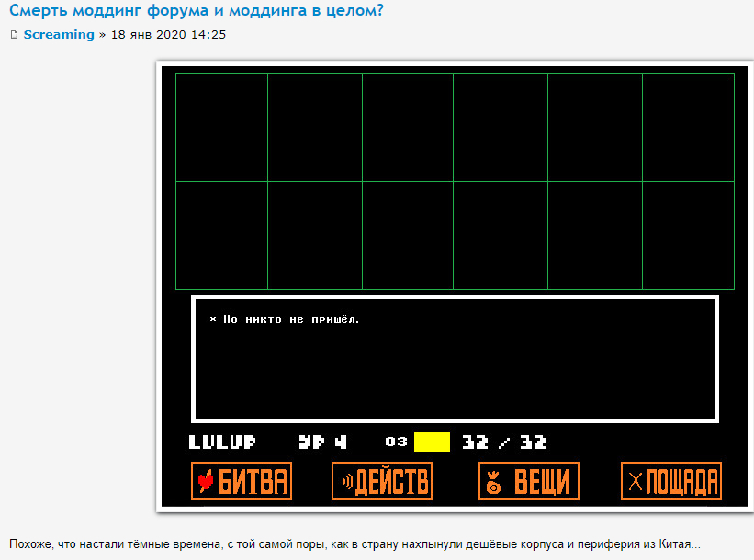Click the small post icon before Screaming
The height and width of the screenshot is (560, 754).
(14, 35)
